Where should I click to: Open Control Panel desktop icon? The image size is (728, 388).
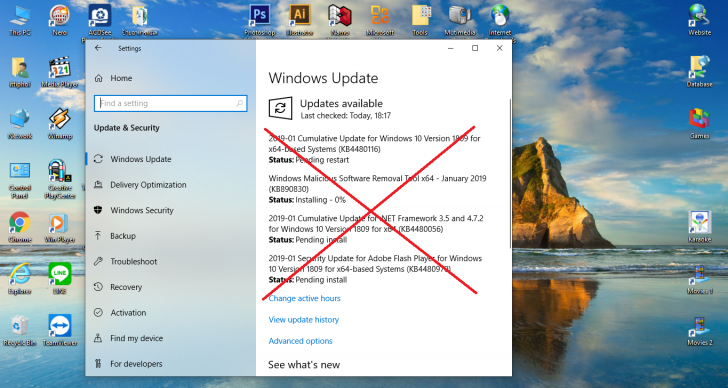[x=20, y=179]
